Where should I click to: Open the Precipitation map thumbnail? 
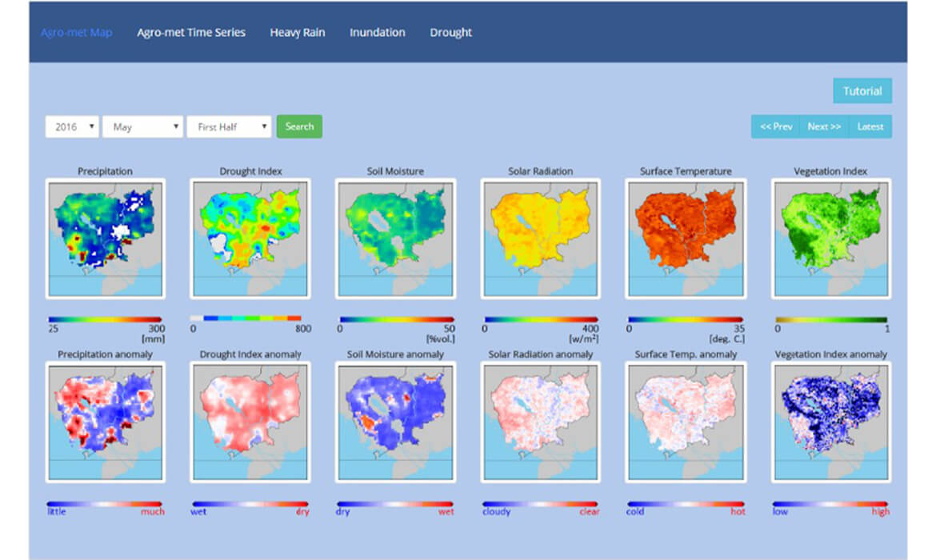[x=106, y=238]
